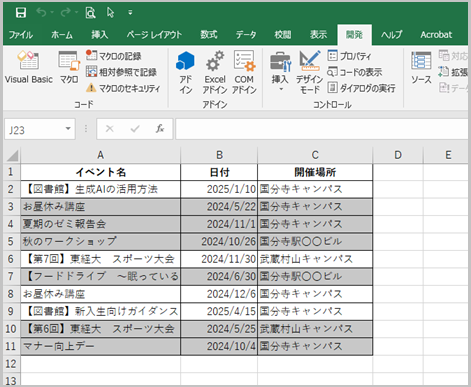The height and width of the screenshot is (387, 471).
Task: Select date cell 2024/6/30
Action: 219,276
